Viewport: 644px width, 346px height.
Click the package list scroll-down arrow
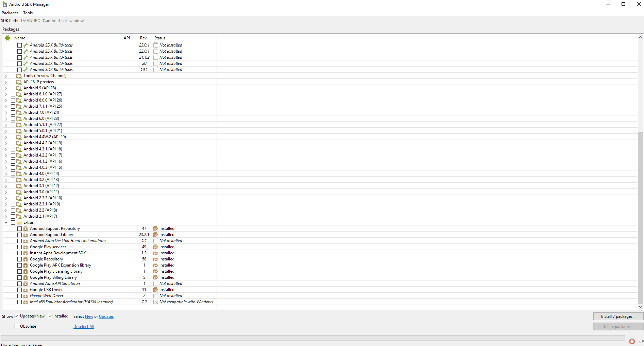coord(640,307)
